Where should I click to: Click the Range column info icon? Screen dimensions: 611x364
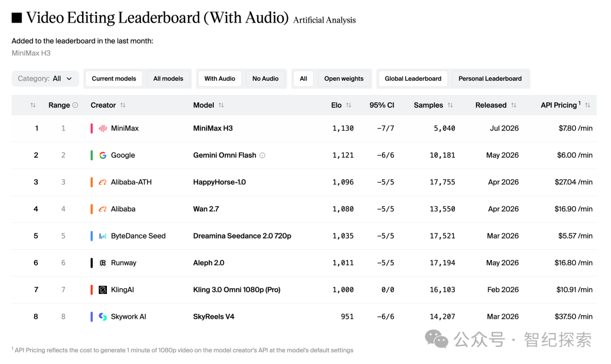point(75,105)
